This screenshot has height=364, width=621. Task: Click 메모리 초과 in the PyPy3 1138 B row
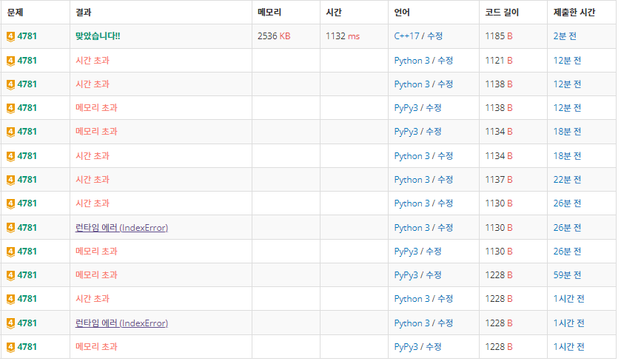click(x=96, y=107)
